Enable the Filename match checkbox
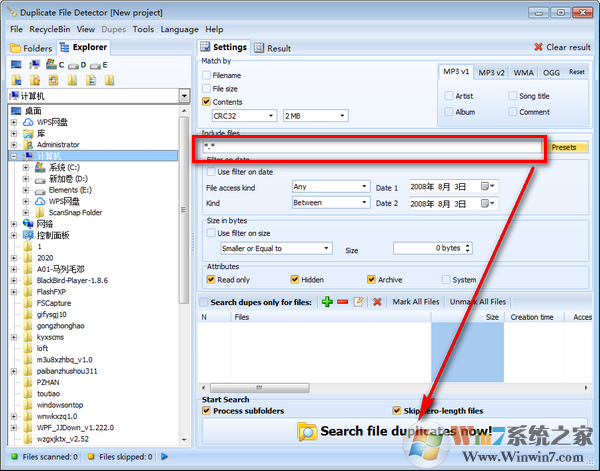The height and width of the screenshot is (471, 600). click(206, 75)
